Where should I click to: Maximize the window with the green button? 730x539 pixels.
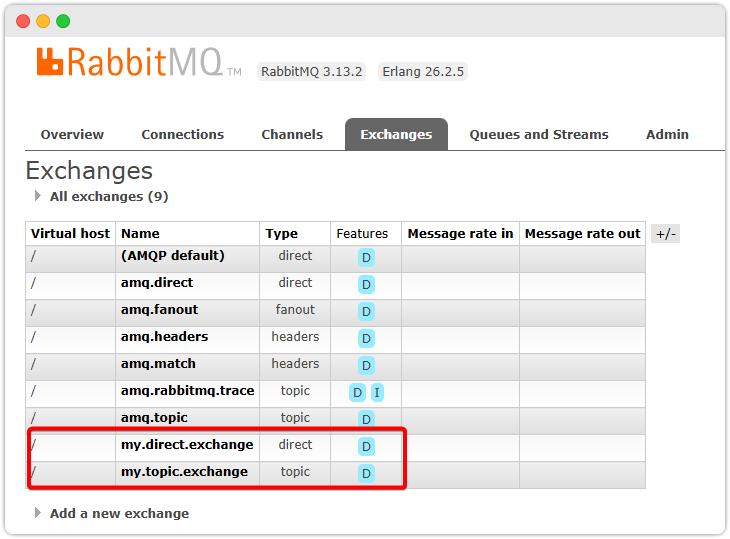click(x=63, y=21)
